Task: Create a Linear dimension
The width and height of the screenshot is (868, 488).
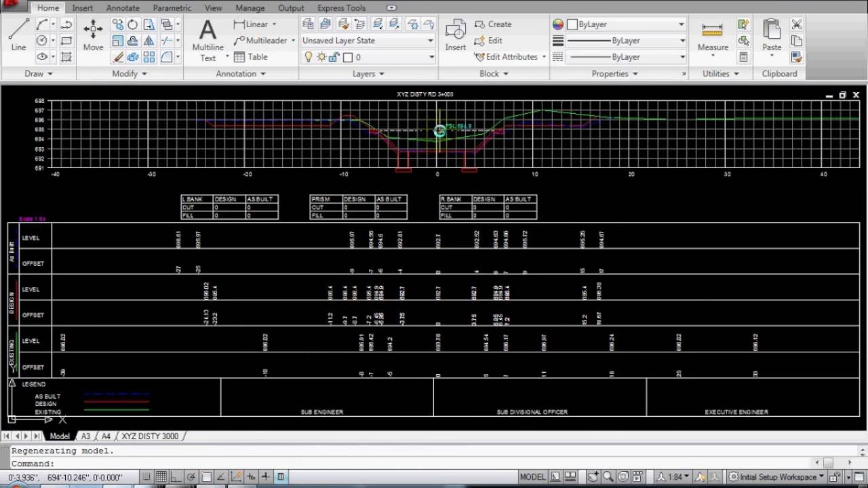Action: [251, 24]
